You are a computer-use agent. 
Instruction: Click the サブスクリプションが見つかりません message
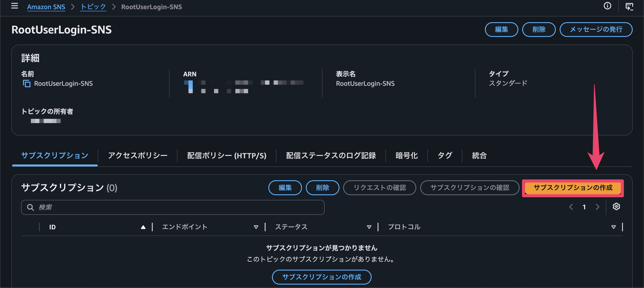pyautogui.click(x=322, y=248)
